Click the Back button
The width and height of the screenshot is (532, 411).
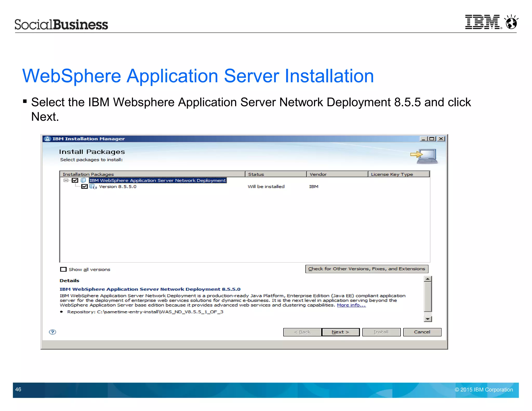tap(302, 332)
